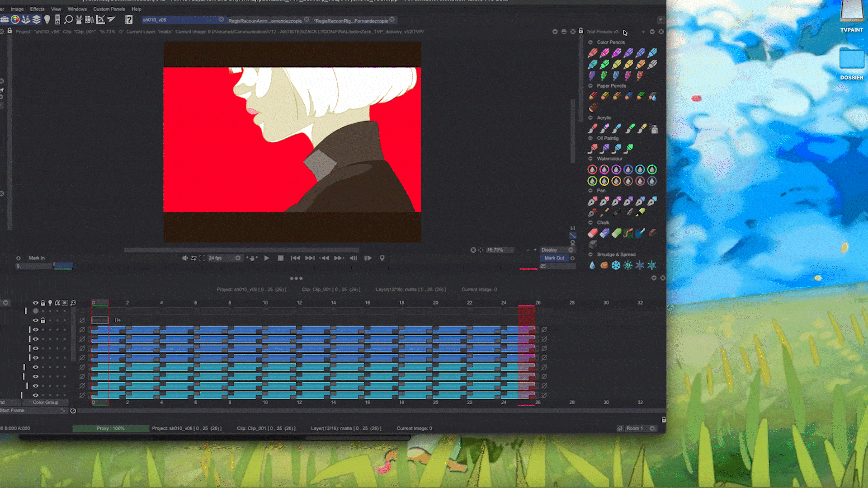Toggle all layers visibility eye in header
The width and height of the screenshot is (868, 488).
pos(35,303)
